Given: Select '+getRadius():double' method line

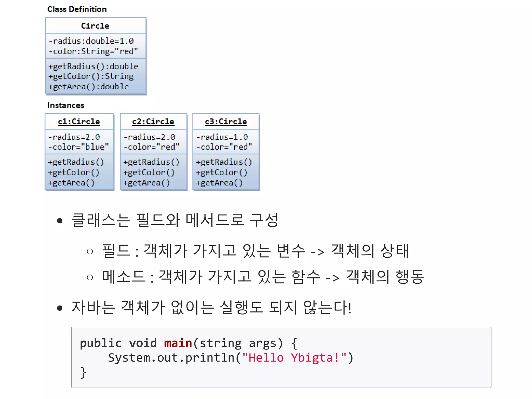Looking at the screenshot, I should click(93, 66).
